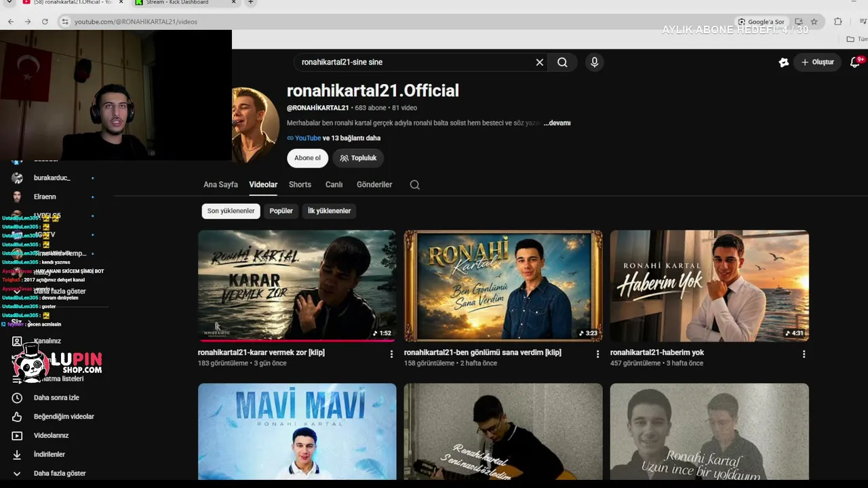Viewport: 868px width, 488px height.
Task: Search within the channel using magnifier icon
Action: coord(415,185)
